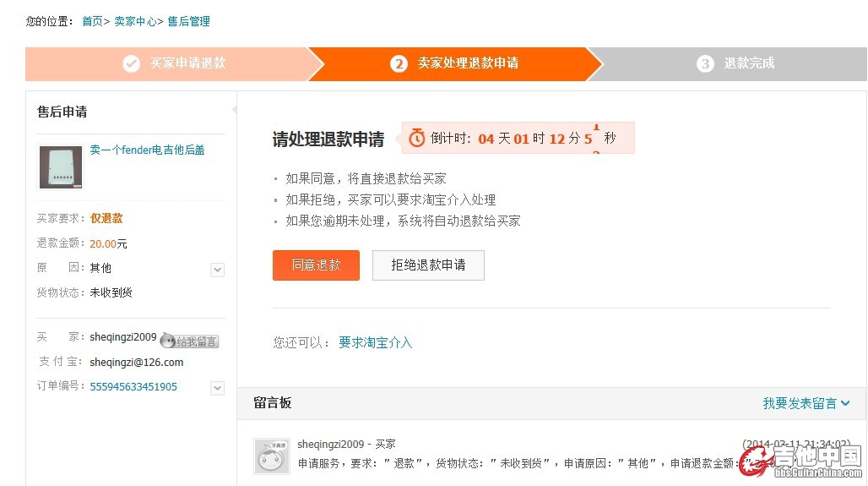Viewport: 868px width, 486px height.
Task: Open 售后管理 in the breadcrumb
Action: coord(188,21)
